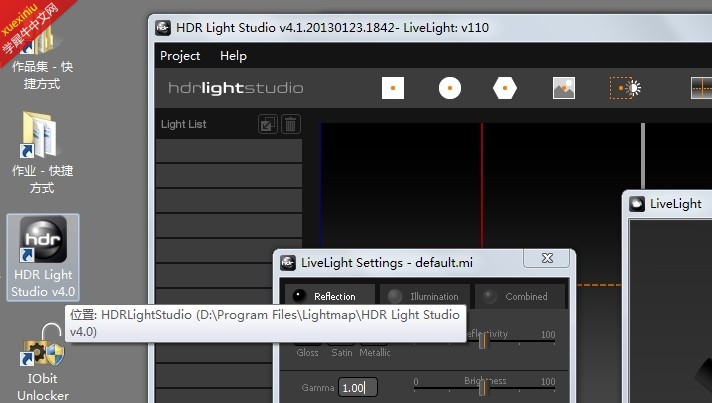Switch to the Combined tab
This screenshot has width=712, height=403.
[x=520, y=296]
